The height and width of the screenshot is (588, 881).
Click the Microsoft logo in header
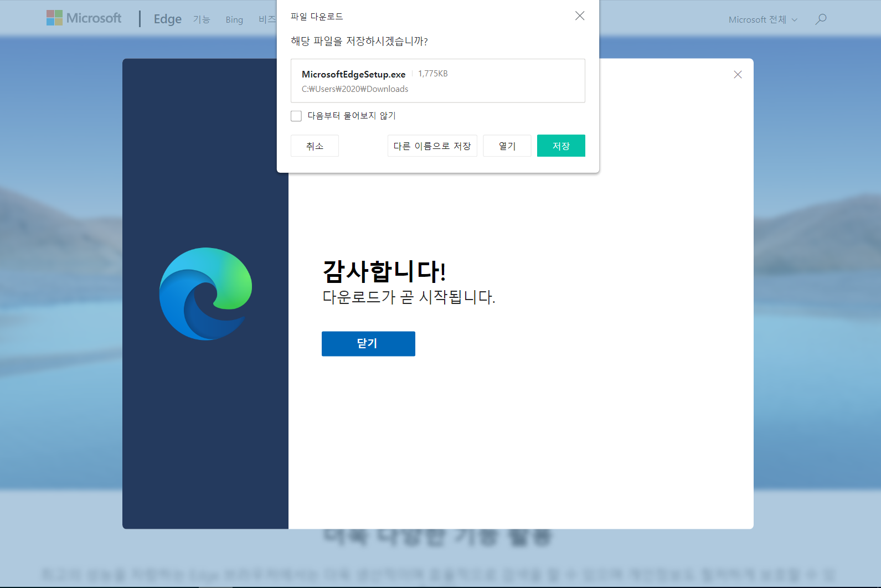point(84,18)
